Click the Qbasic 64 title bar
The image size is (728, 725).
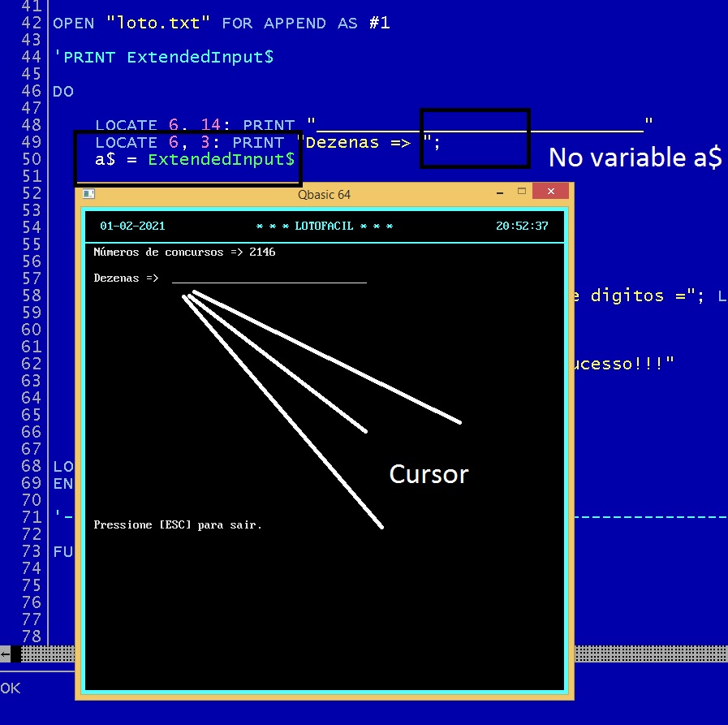(324, 194)
